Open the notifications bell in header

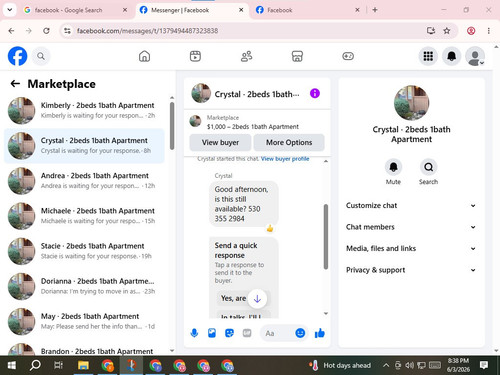451,56
